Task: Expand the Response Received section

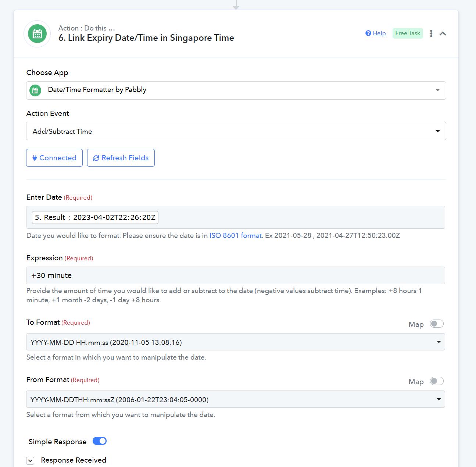Action: pos(31,460)
